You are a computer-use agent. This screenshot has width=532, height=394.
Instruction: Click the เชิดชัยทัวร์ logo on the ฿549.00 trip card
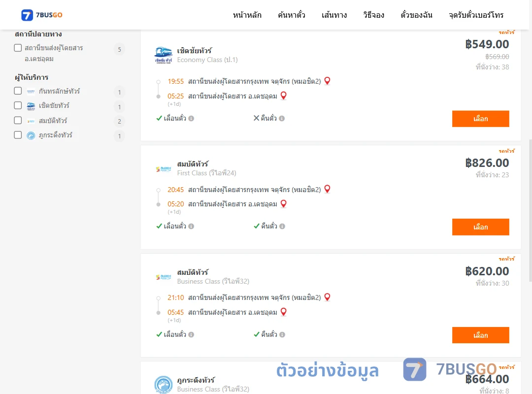164,55
